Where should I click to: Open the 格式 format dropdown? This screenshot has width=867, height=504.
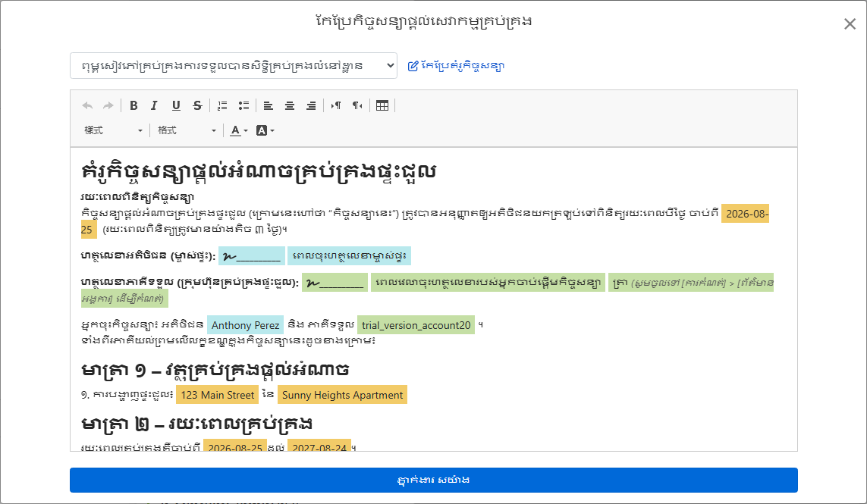click(187, 130)
